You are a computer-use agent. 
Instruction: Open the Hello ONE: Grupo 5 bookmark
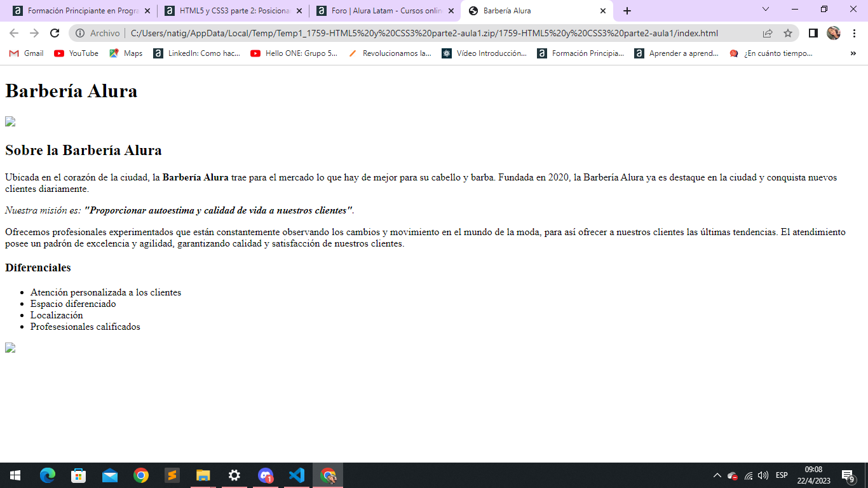click(x=294, y=53)
